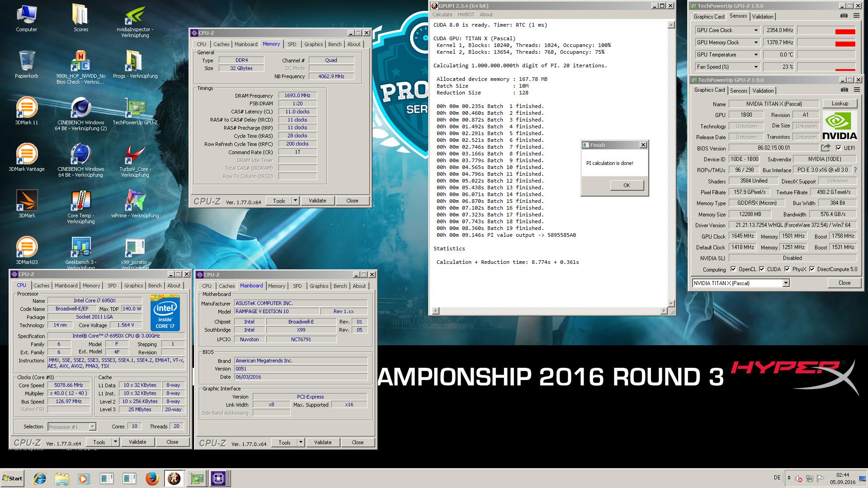This screenshot has height=488, width=868.
Task: Click the GPU-Z screenshot camera icon in Sensors window
Action: coord(844,15)
